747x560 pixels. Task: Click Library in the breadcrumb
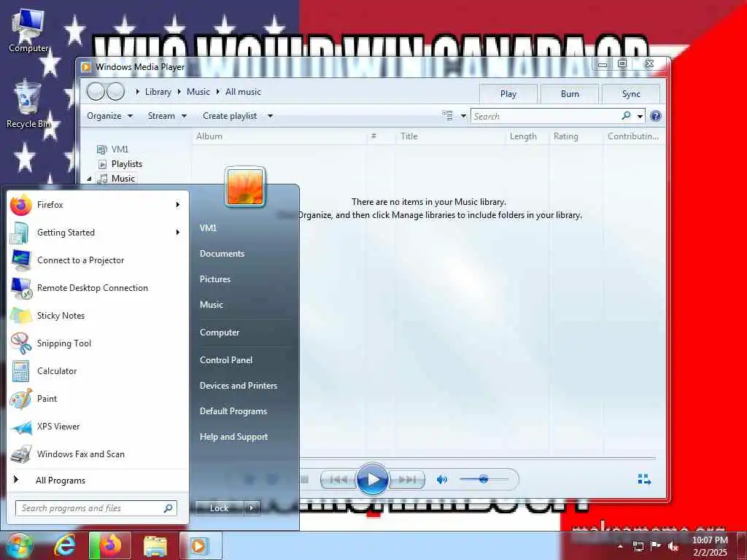click(158, 92)
